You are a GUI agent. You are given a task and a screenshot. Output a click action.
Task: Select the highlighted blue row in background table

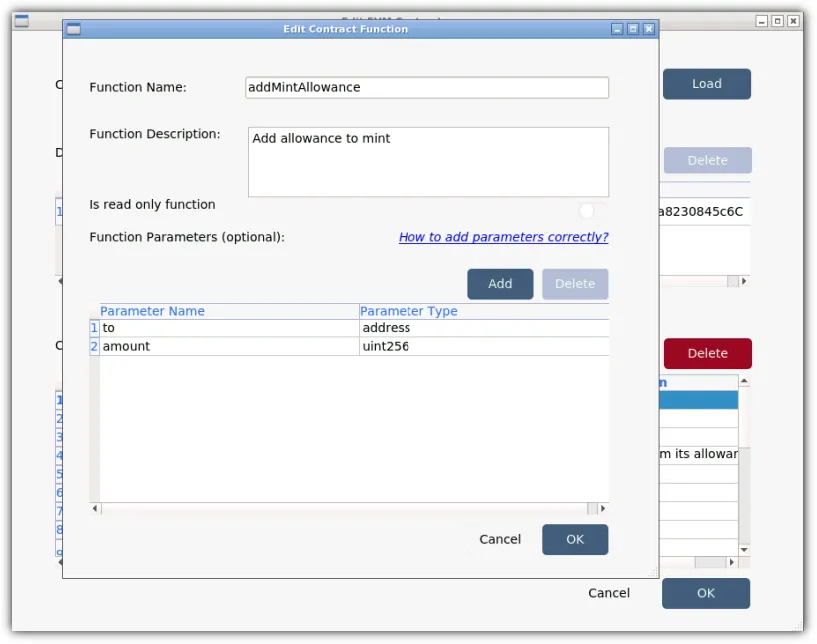(x=699, y=400)
